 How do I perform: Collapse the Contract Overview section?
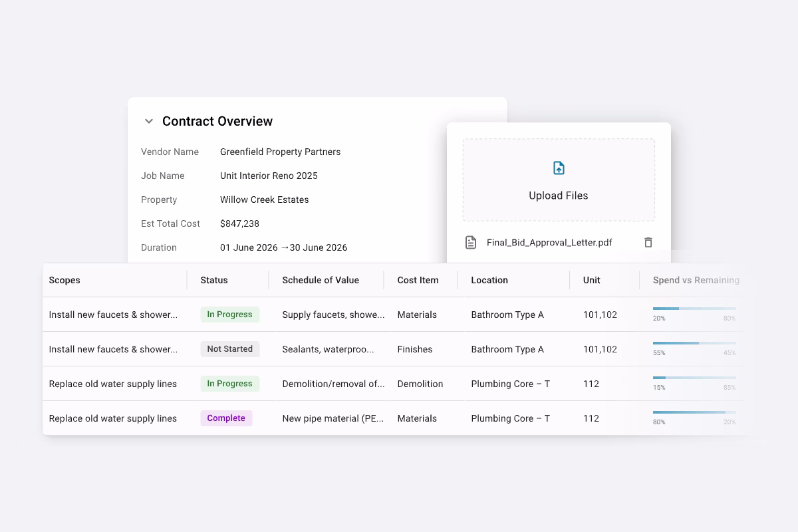[x=149, y=121]
